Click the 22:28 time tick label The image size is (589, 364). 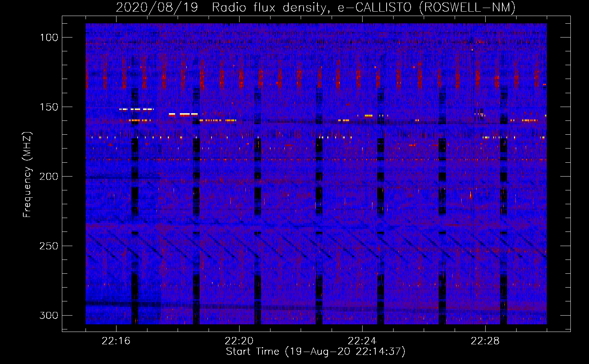click(485, 341)
